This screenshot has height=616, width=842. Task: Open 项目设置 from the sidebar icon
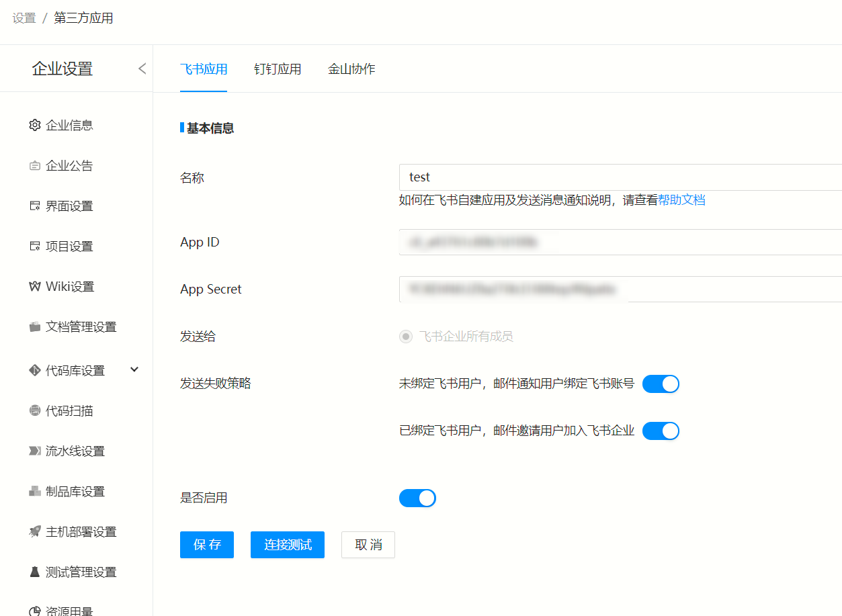pos(34,246)
